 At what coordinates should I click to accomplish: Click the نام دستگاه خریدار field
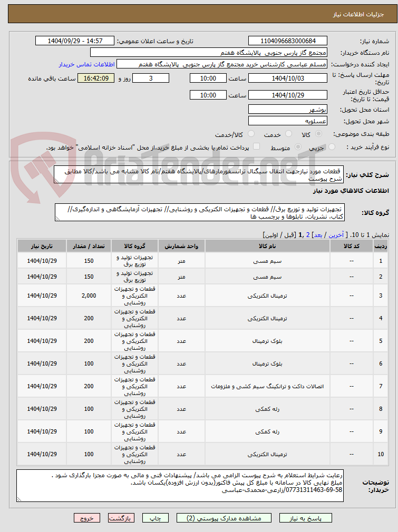(209, 53)
